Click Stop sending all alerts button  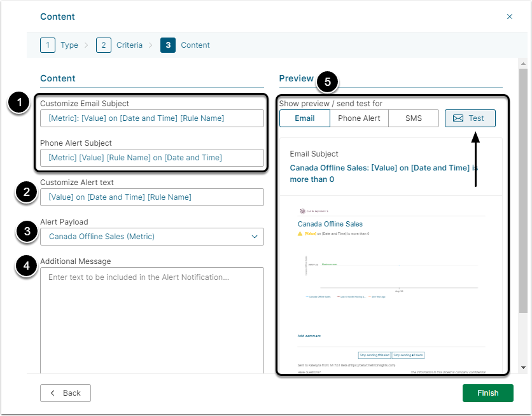point(408,355)
